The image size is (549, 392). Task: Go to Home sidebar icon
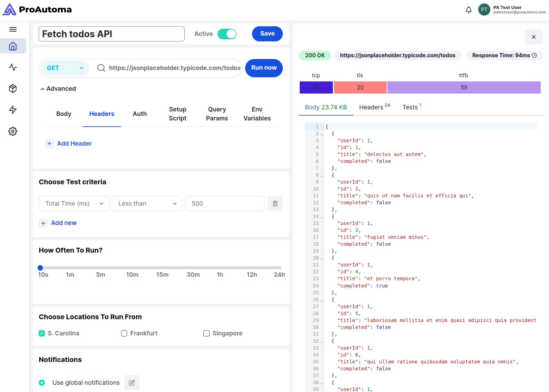pos(13,46)
